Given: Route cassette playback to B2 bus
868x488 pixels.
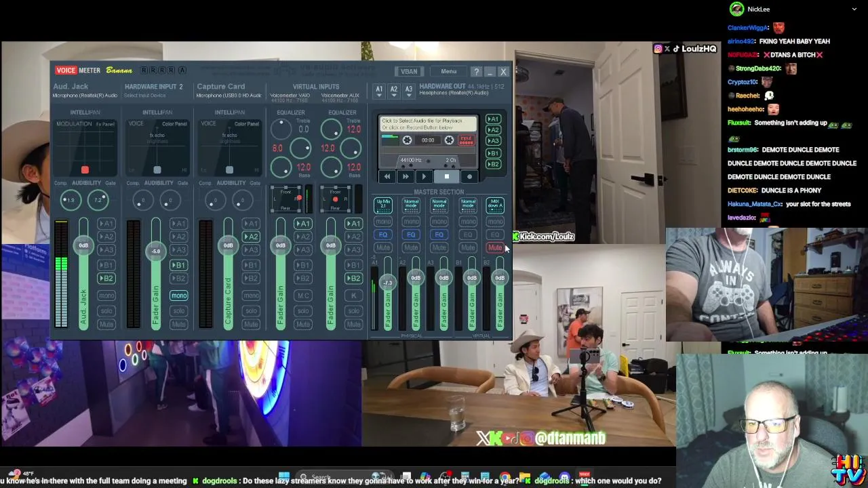Looking at the screenshot, I should 493,165.
